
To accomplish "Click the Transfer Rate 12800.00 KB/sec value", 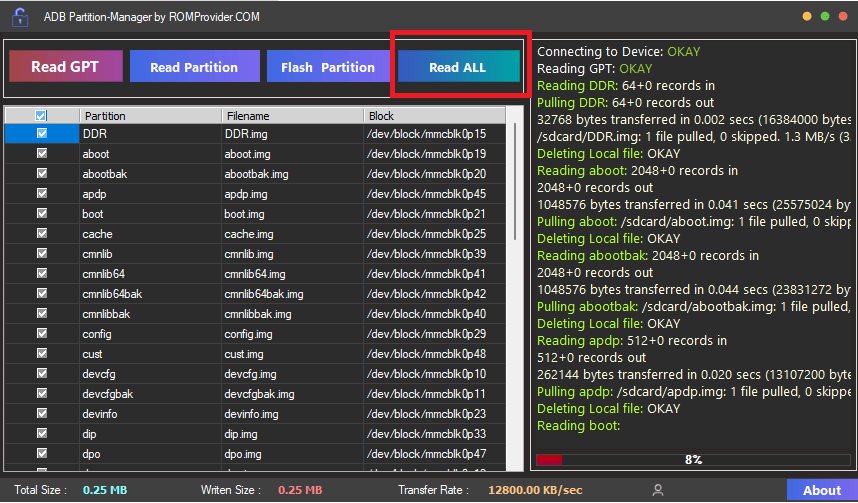I will [535, 490].
